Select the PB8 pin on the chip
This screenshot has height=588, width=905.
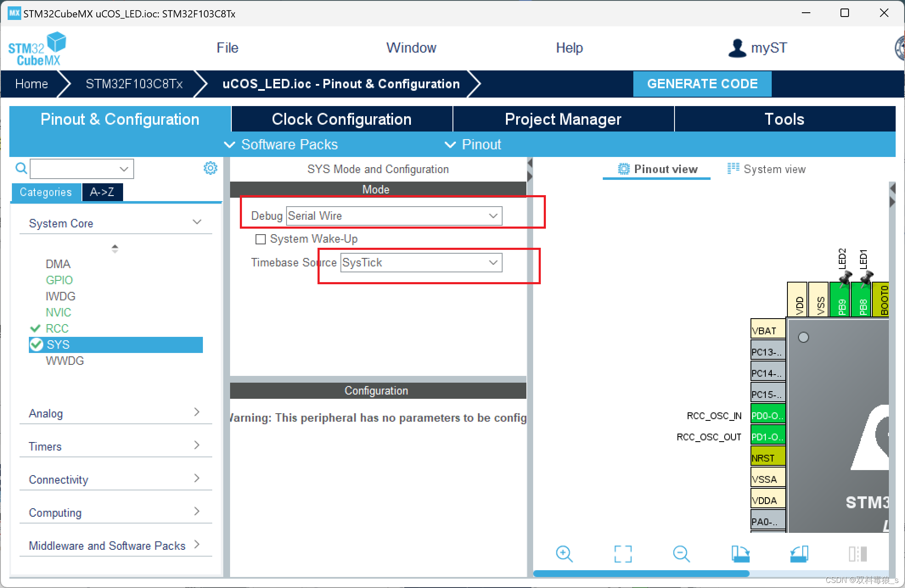(861, 299)
